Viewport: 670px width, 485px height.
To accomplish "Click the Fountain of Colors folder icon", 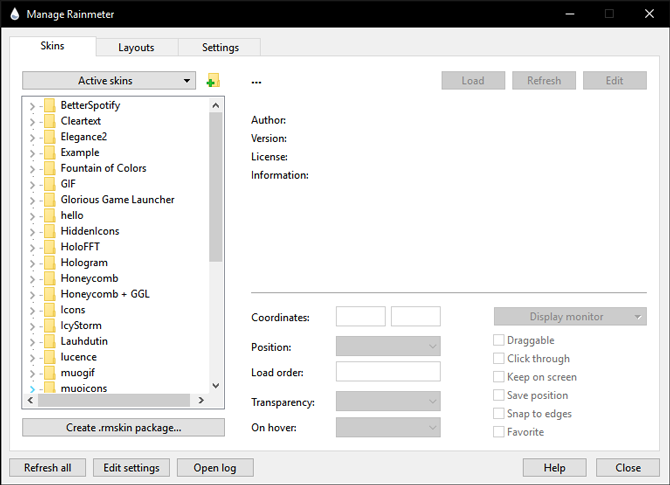I will [x=49, y=168].
